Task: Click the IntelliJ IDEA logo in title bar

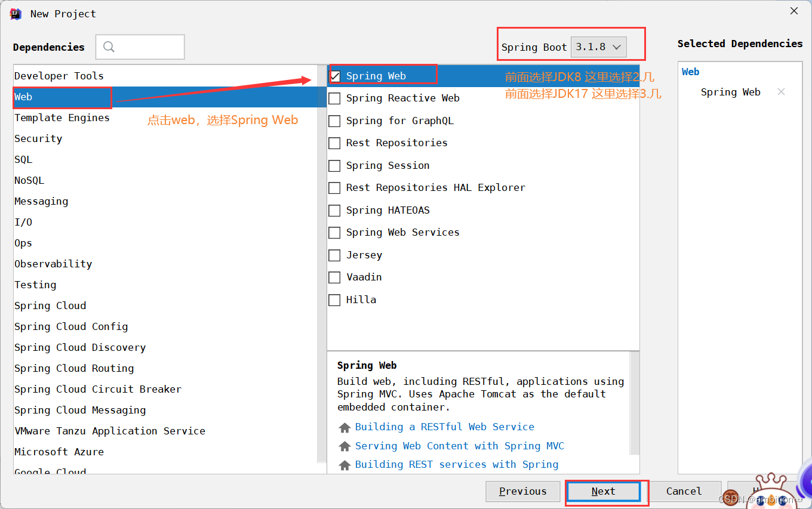Action: click(x=16, y=14)
